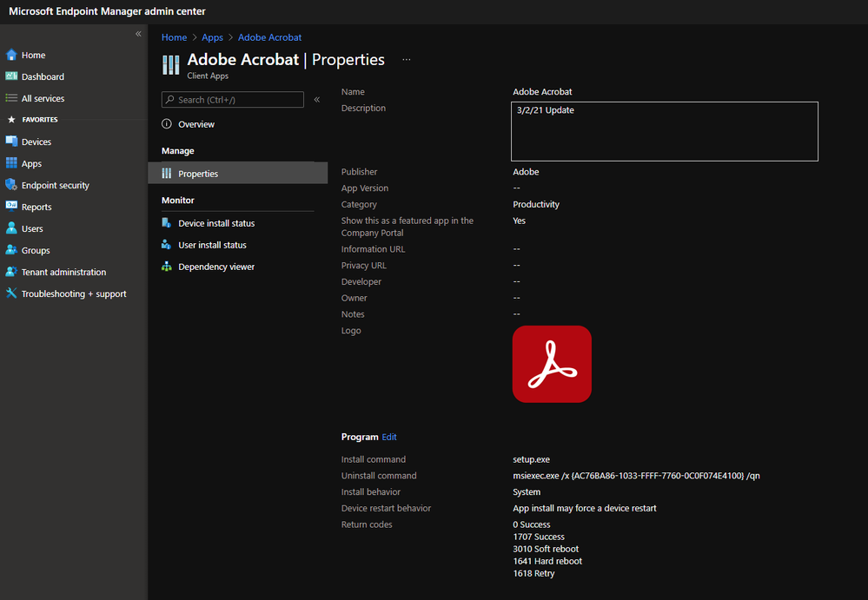Screen dimensions: 868x600
Task: Select the Users icon in sidebar
Action: pos(11,228)
